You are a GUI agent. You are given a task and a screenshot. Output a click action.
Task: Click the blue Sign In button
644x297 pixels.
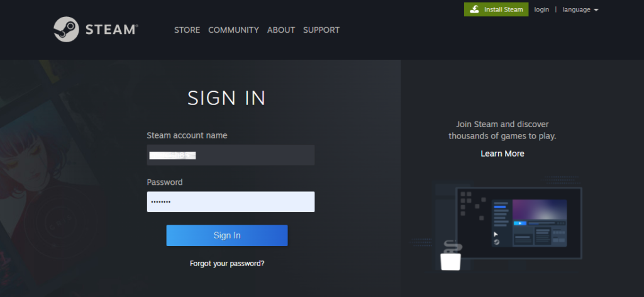(226, 235)
